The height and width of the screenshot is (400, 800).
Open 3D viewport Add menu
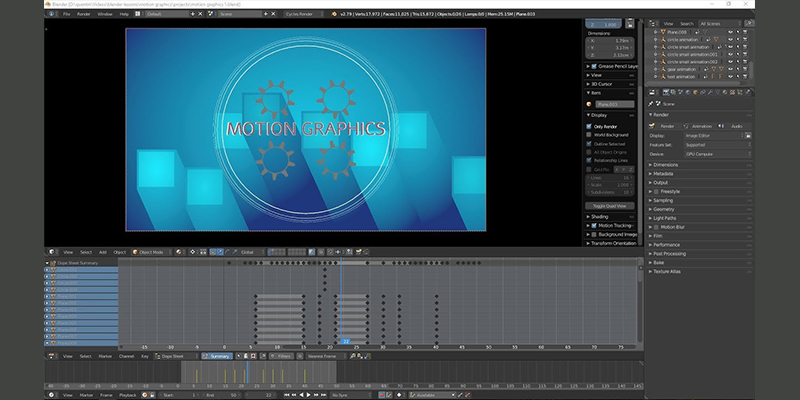(x=103, y=252)
